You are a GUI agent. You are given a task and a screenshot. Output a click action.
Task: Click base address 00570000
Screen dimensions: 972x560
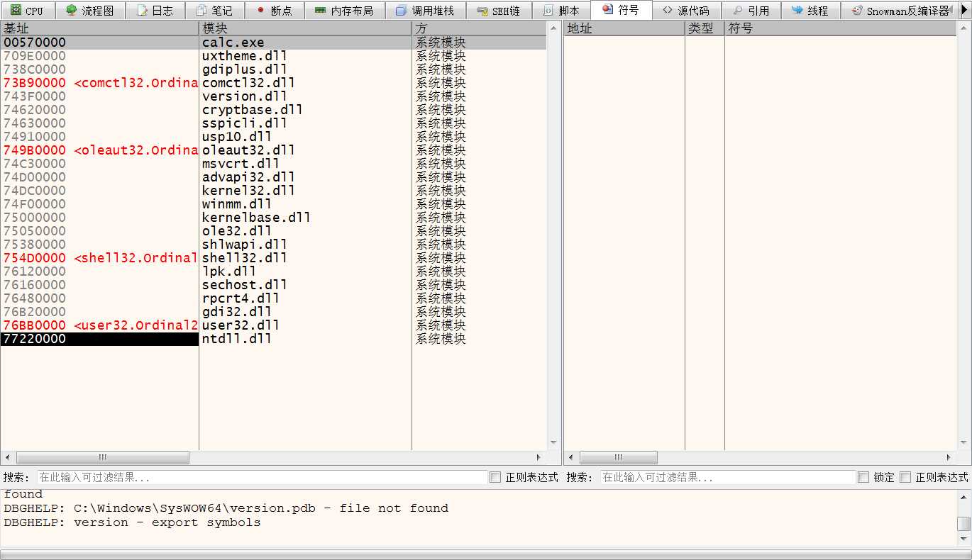coord(35,43)
